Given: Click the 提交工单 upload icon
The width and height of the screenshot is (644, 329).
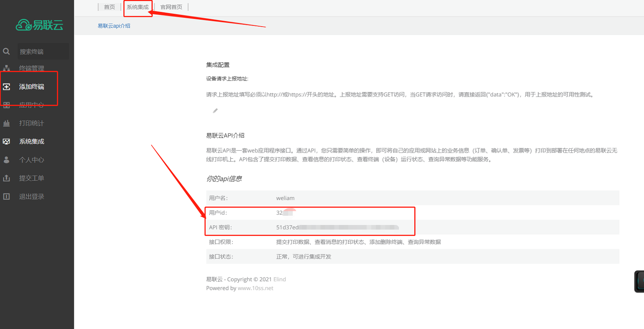Looking at the screenshot, I should 7,178.
